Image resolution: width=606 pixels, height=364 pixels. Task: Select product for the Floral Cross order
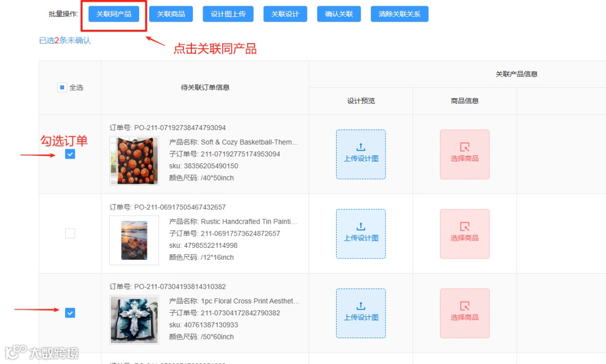point(465,313)
